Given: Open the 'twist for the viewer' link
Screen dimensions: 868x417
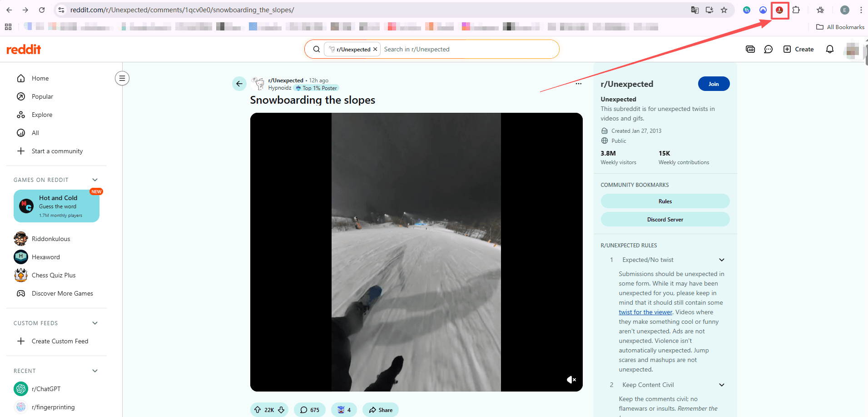Looking at the screenshot, I should point(645,312).
